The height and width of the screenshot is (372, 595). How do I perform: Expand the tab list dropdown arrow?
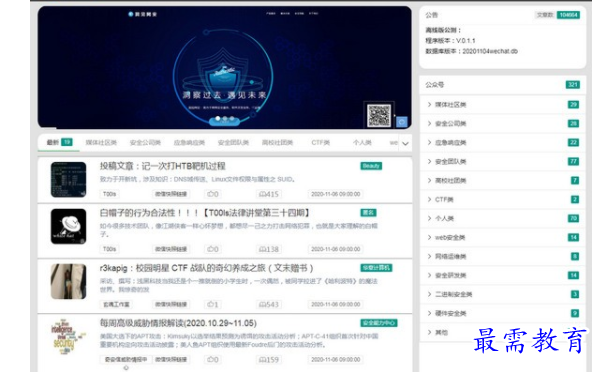[x=405, y=143]
